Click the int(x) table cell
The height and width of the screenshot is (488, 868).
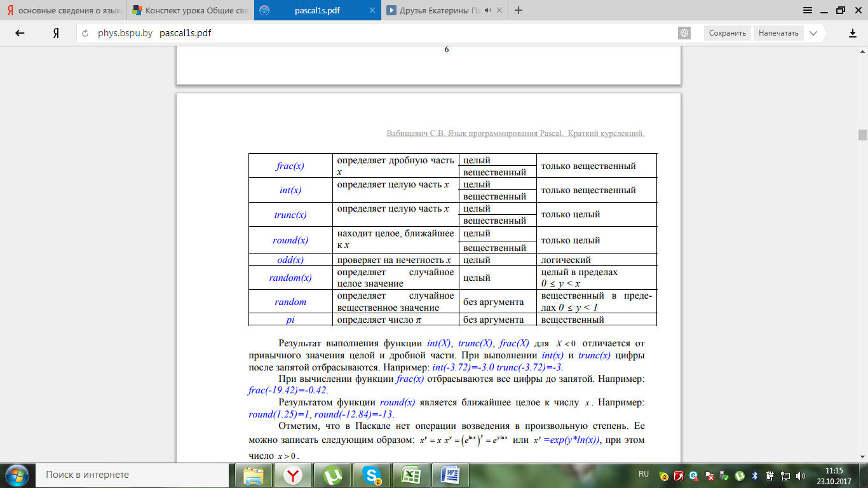290,190
